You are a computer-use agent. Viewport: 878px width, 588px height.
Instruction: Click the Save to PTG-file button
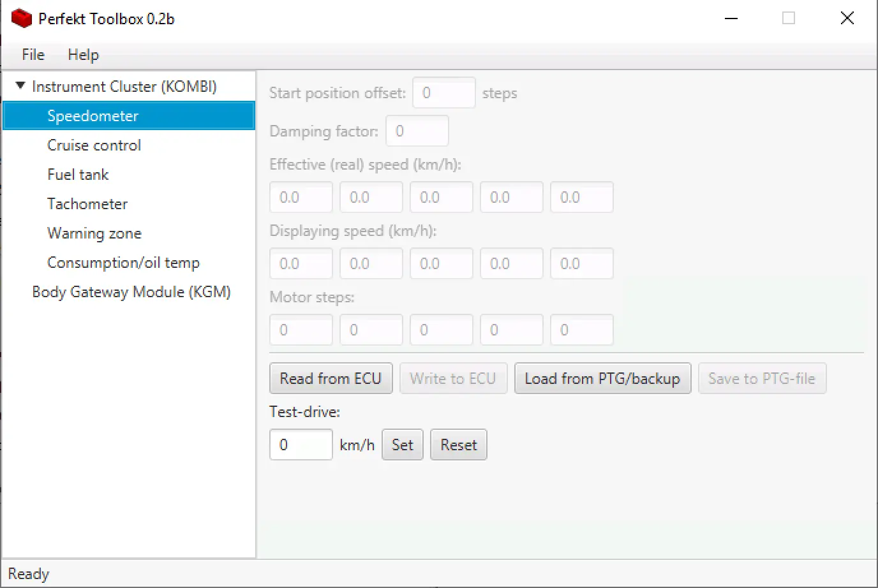[761, 379]
